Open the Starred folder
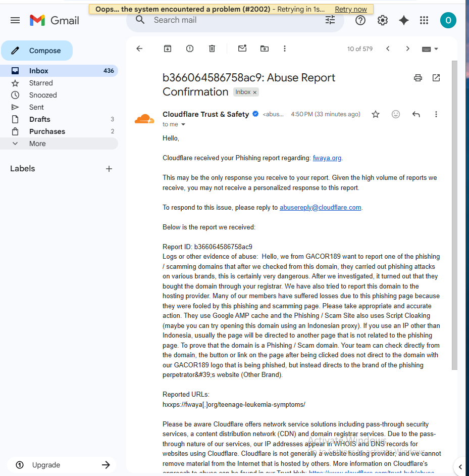 pos(59,83)
